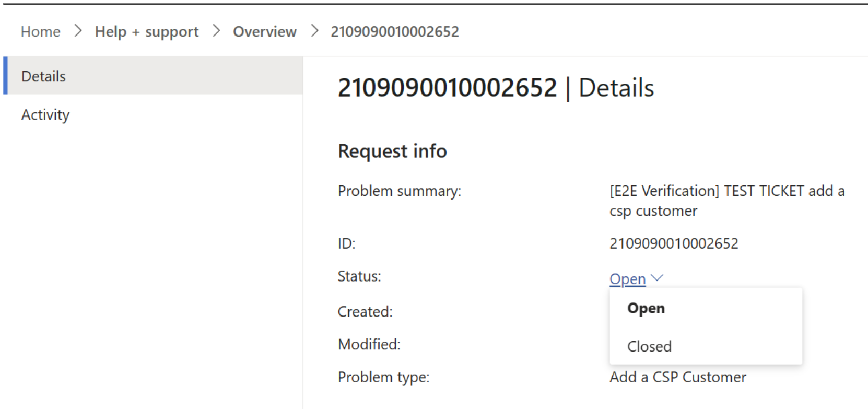Select the Details sidebar tab

[x=44, y=76]
